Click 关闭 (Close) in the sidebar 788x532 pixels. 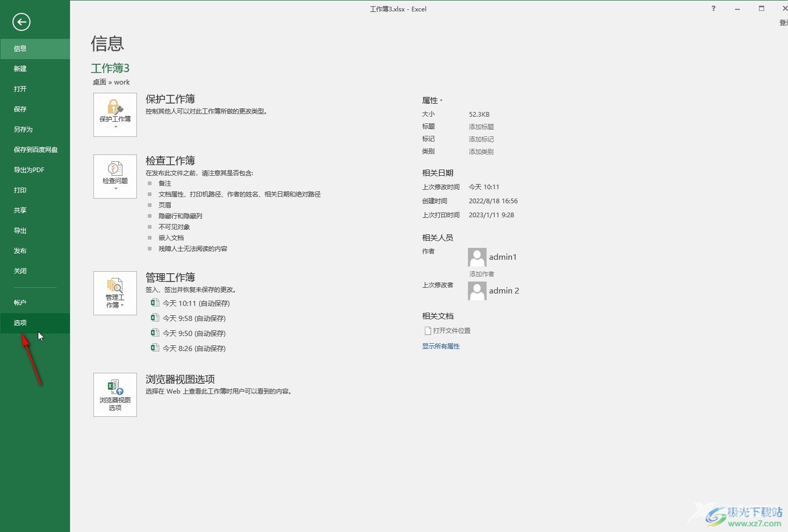[35, 271]
